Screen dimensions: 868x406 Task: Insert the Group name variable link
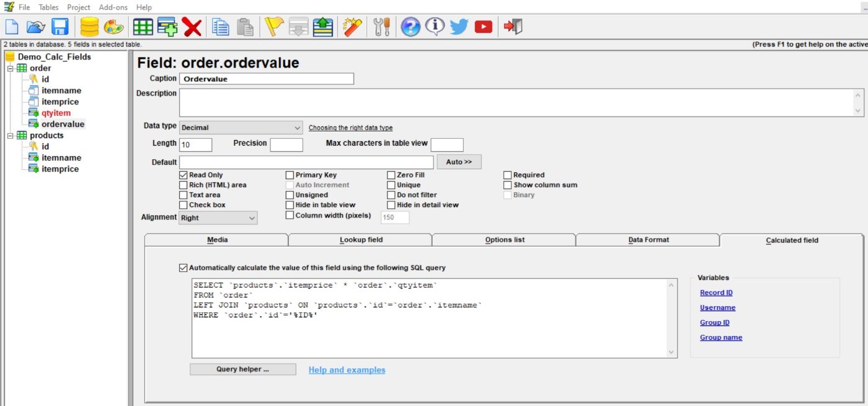point(721,338)
